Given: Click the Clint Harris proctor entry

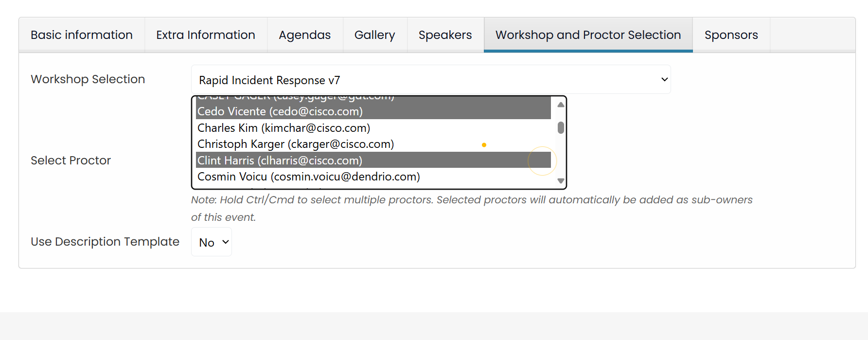Looking at the screenshot, I should pos(280,161).
